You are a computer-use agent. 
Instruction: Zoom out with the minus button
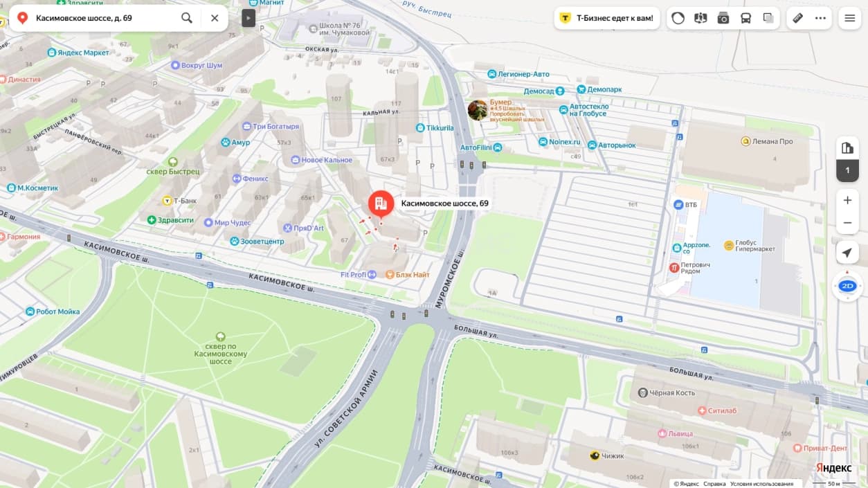847,223
